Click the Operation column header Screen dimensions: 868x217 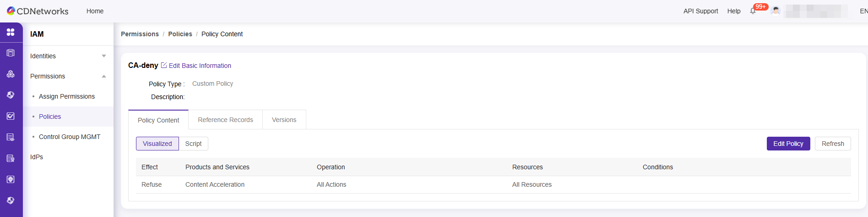tap(331, 167)
